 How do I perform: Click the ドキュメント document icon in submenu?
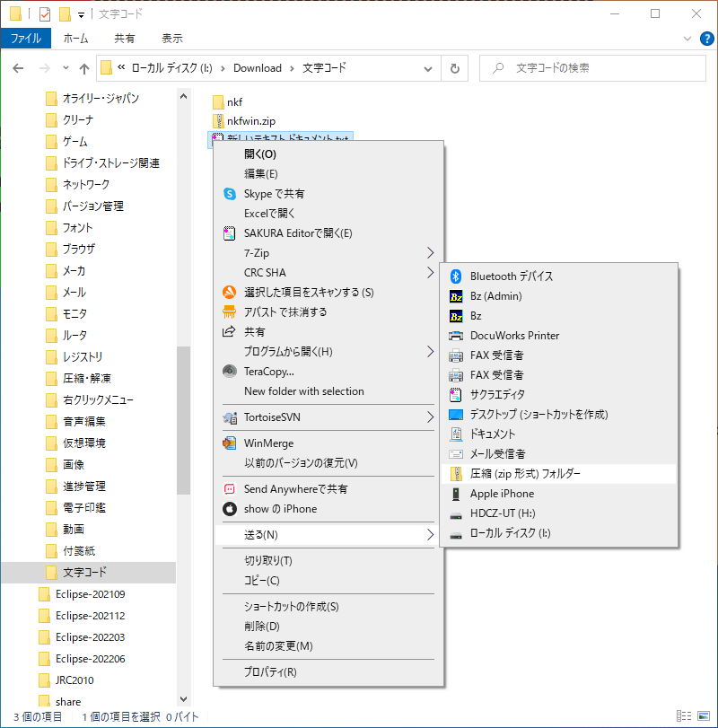pyautogui.click(x=456, y=434)
